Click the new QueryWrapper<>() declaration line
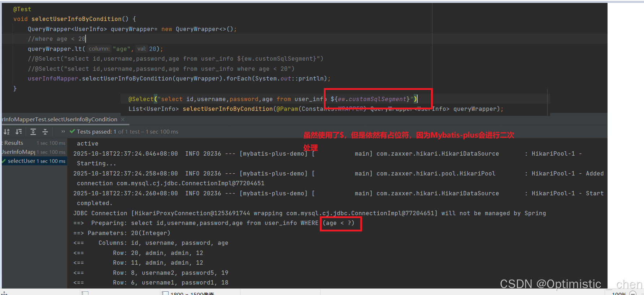 click(x=132, y=29)
